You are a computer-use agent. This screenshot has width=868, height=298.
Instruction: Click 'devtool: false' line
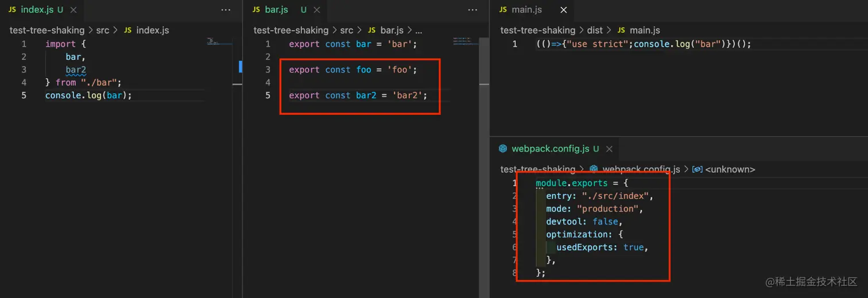tap(584, 222)
